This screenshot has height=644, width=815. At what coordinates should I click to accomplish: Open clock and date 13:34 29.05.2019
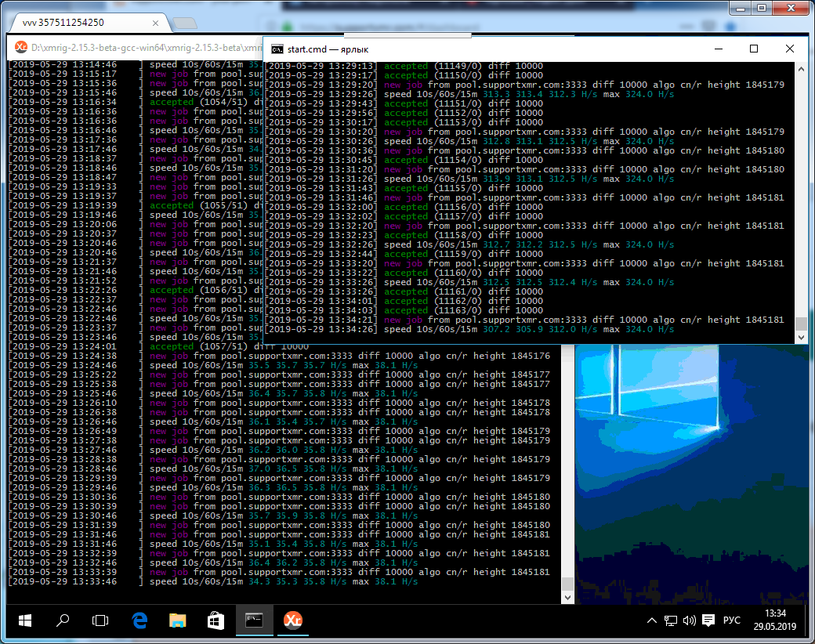(x=775, y=620)
